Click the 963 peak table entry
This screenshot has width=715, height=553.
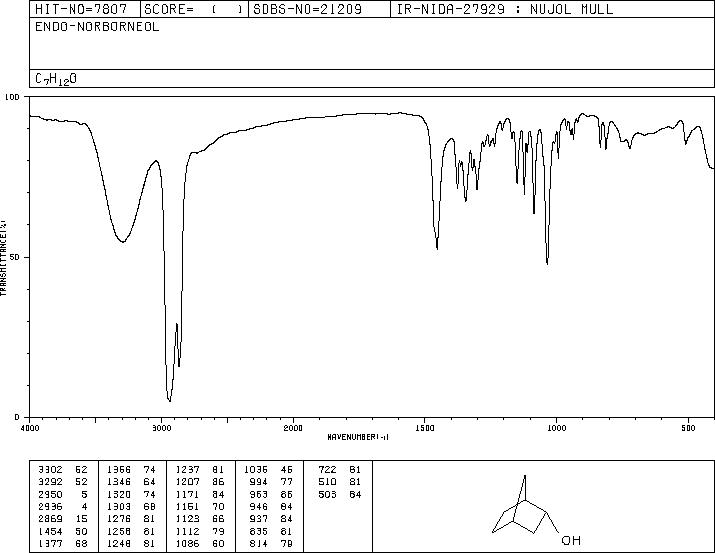click(271, 495)
